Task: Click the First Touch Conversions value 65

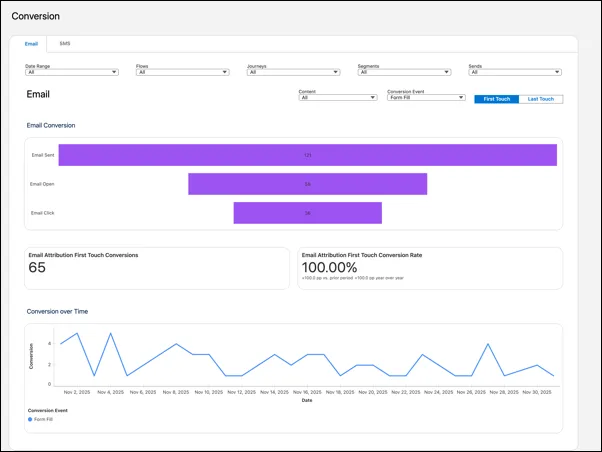Action: click(x=37, y=268)
